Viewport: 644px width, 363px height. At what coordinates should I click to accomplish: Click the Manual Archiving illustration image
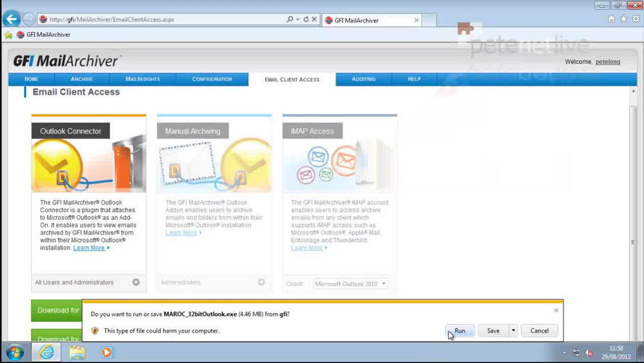click(x=214, y=164)
